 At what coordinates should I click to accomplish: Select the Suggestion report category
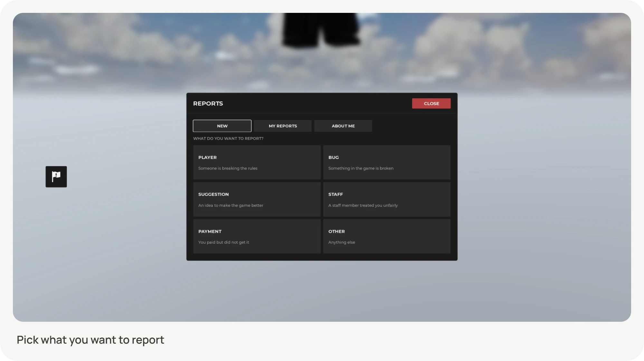[257, 199]
